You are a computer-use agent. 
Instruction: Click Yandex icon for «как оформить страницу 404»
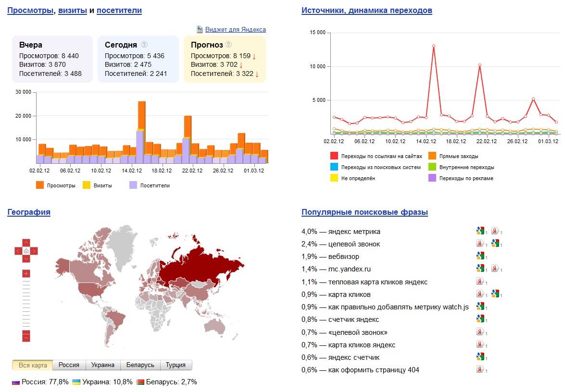point(480,369)
